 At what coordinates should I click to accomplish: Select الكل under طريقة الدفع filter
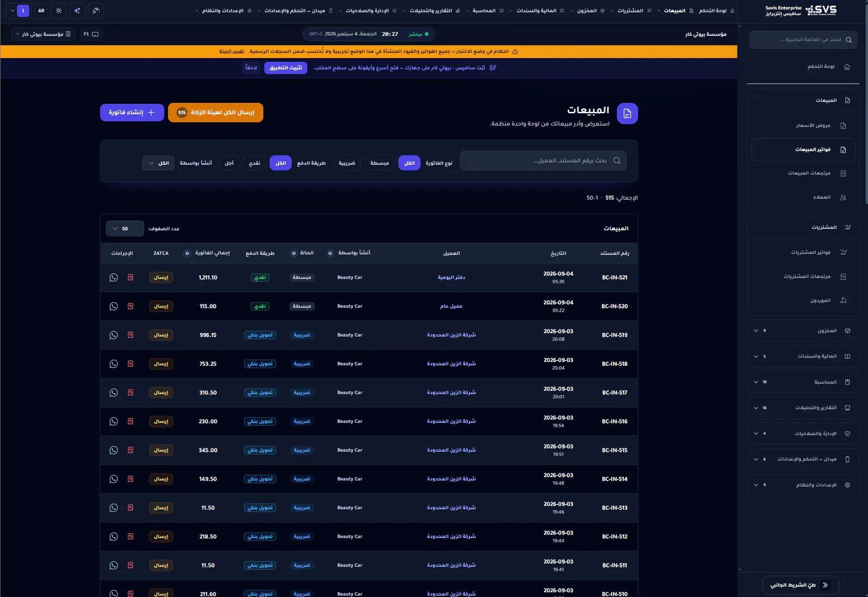[281, 163]
